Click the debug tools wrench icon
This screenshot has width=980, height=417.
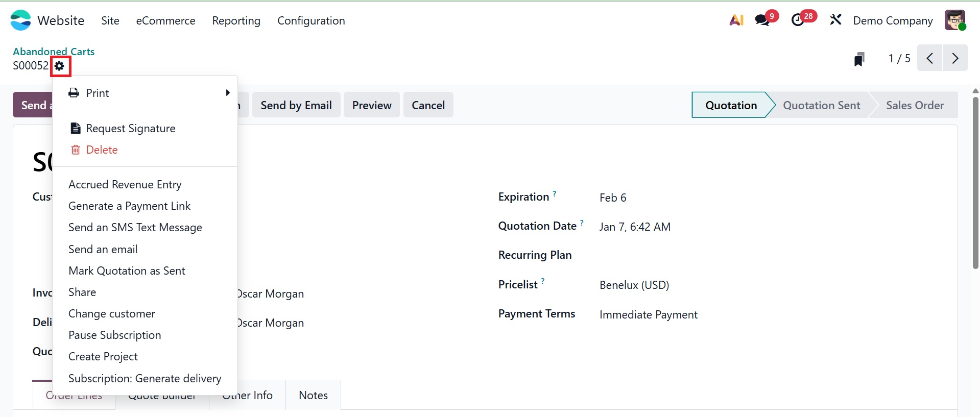point(835,20)
